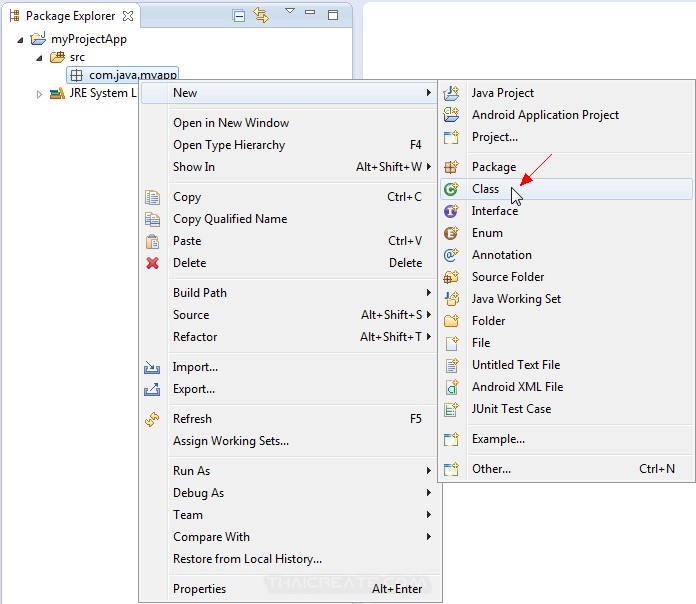The height and width of the screenshot is (604, 696).
Task: Select Class from the New submenu
Action: 486,189
